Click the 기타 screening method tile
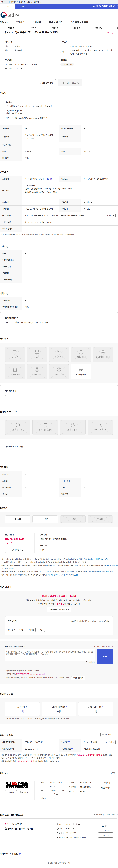Viewport: 118px width, 868px height. pos(100,519)
